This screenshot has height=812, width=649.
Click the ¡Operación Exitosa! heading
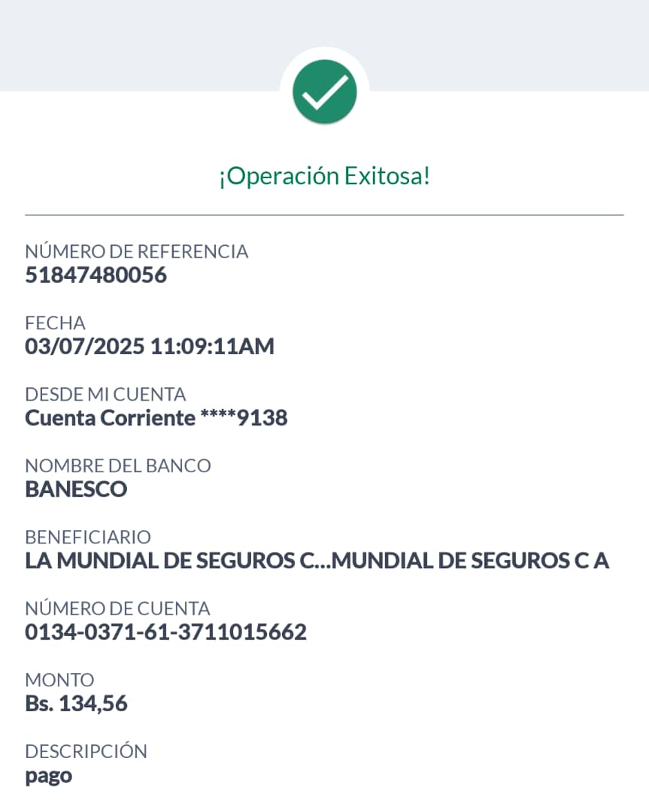click(x=324, y=177)
